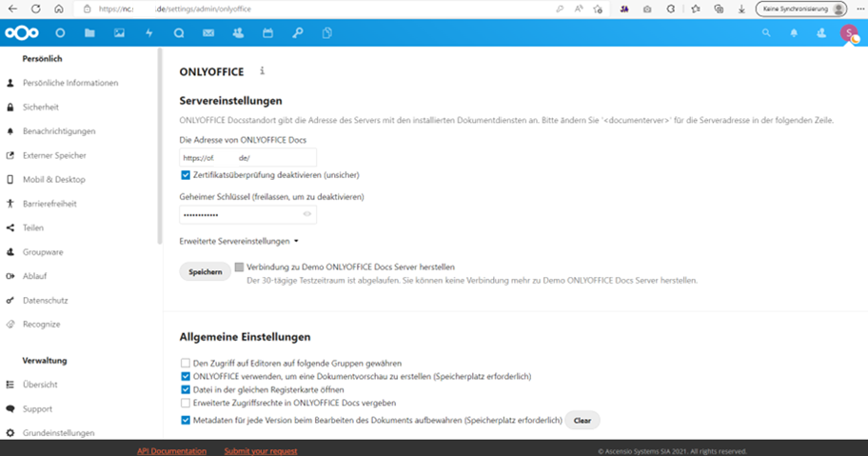Viewport: 868px width, 456px height.
Task: Click the Speichern button
Action: [x=205, y=271]
